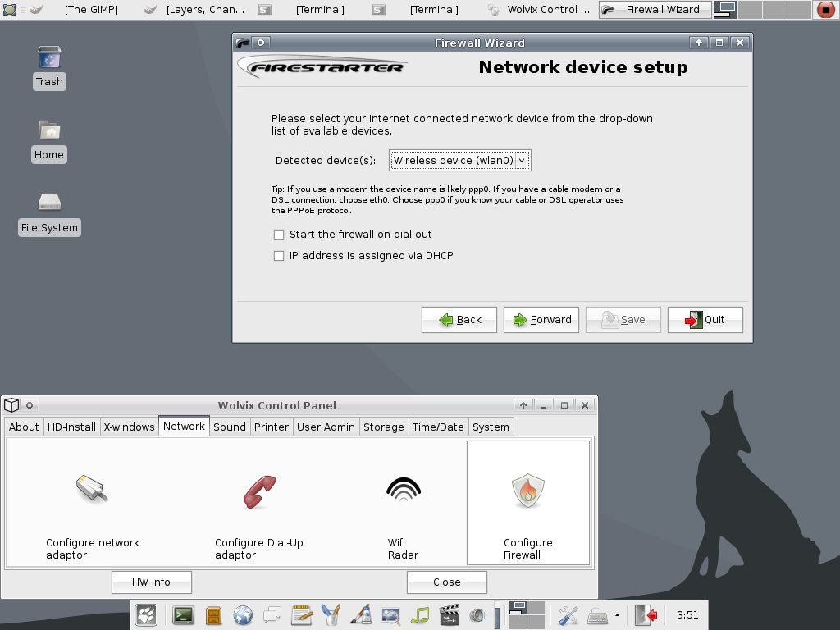Enable Start the firewall on dial-out
This screenshot has width=840, height=630.
click(279, 235)
